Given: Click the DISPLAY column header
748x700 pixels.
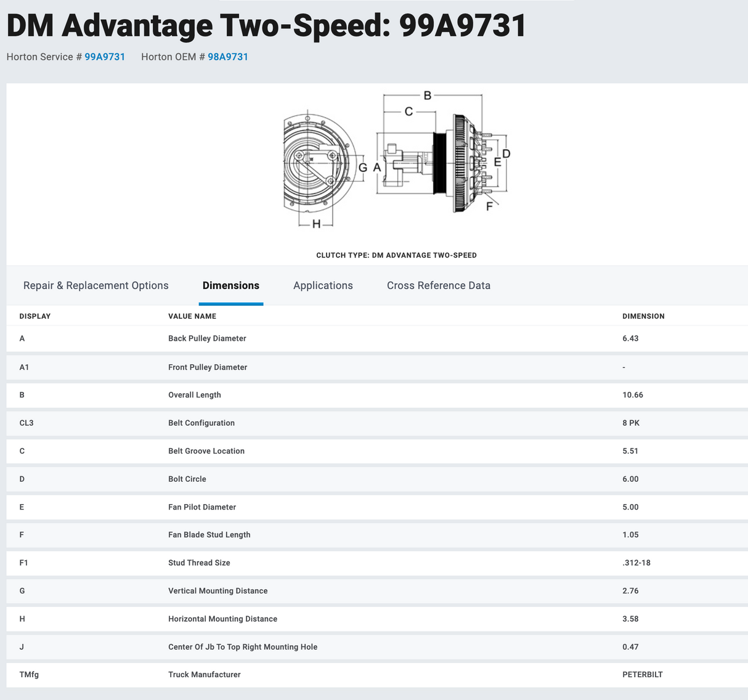Looking at the screenshot, I should [x=35, y=316].
